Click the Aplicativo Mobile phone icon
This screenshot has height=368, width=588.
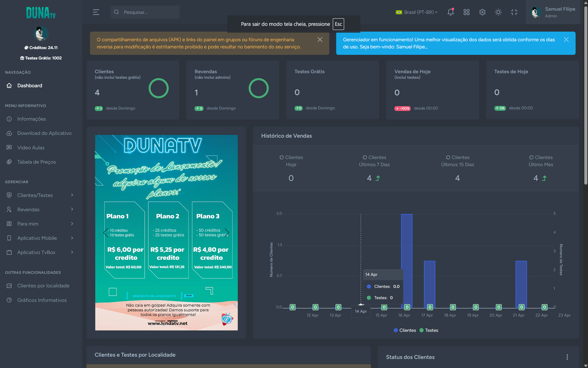tap(9, 238)
